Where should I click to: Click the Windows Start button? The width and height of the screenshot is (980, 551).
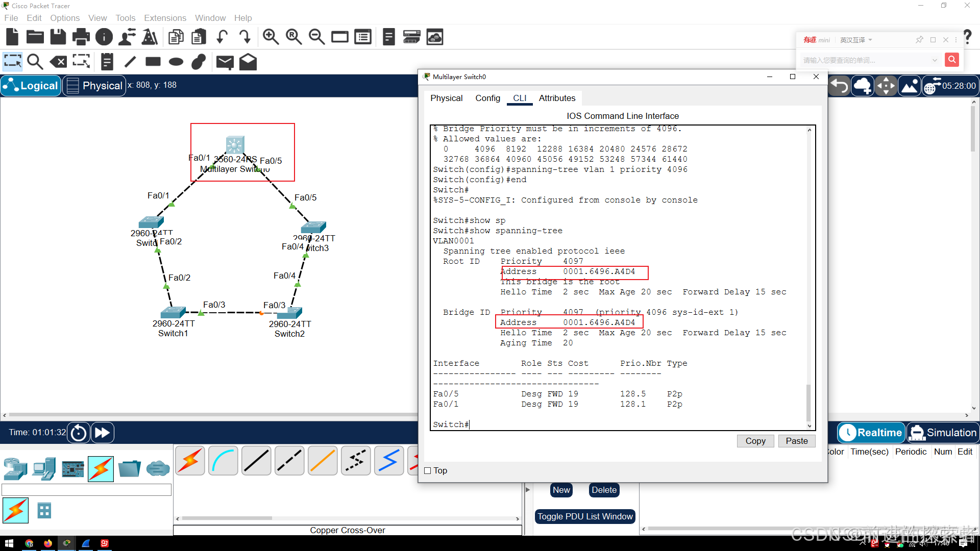9,543
